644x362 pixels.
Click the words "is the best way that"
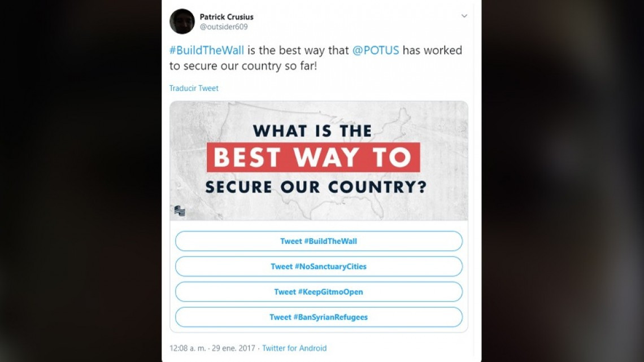click(298, 50)
